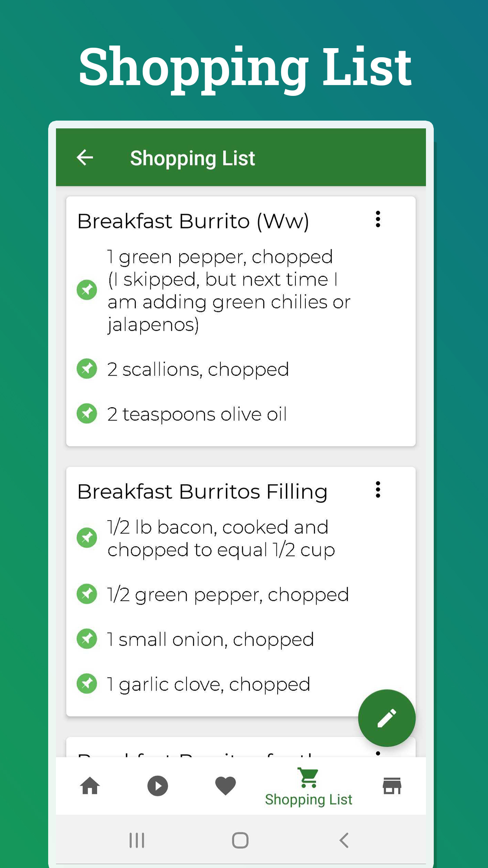The width and height of the screenshot is (488, 868).
Task: Open third recipe card's three-dot menu
Action: 378,753
